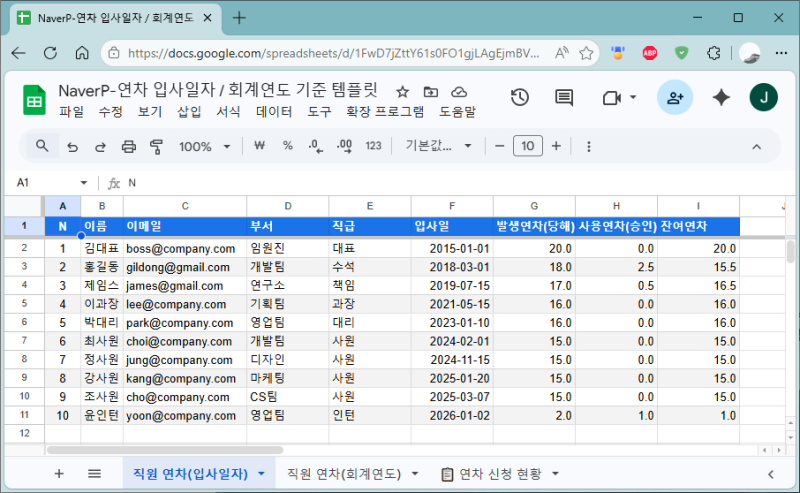Increase font size with plus

[556, 146]
